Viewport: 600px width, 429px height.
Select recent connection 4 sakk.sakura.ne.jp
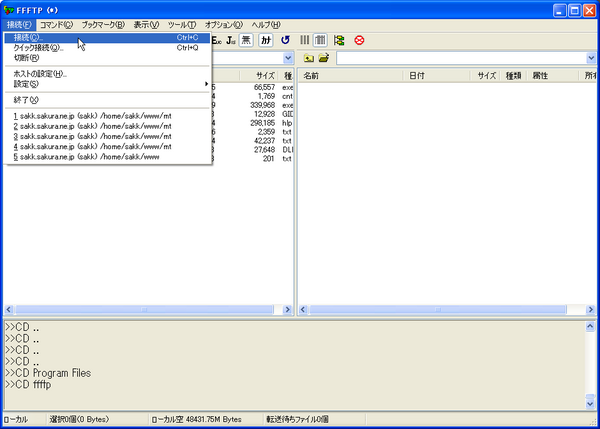107,147
